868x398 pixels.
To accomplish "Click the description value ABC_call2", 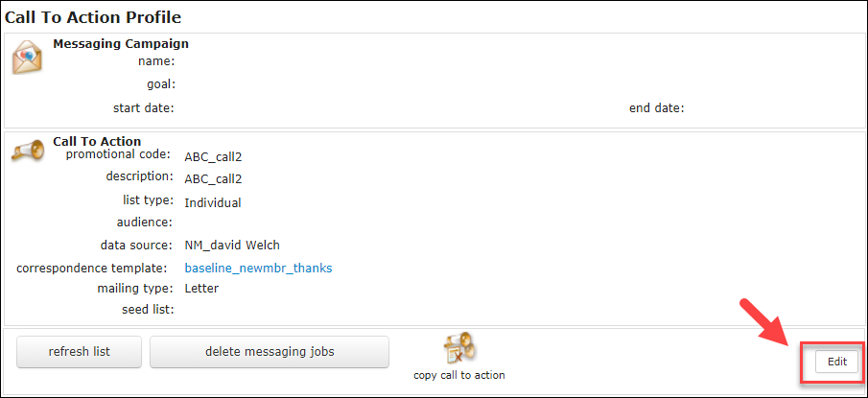I will 213,179.
